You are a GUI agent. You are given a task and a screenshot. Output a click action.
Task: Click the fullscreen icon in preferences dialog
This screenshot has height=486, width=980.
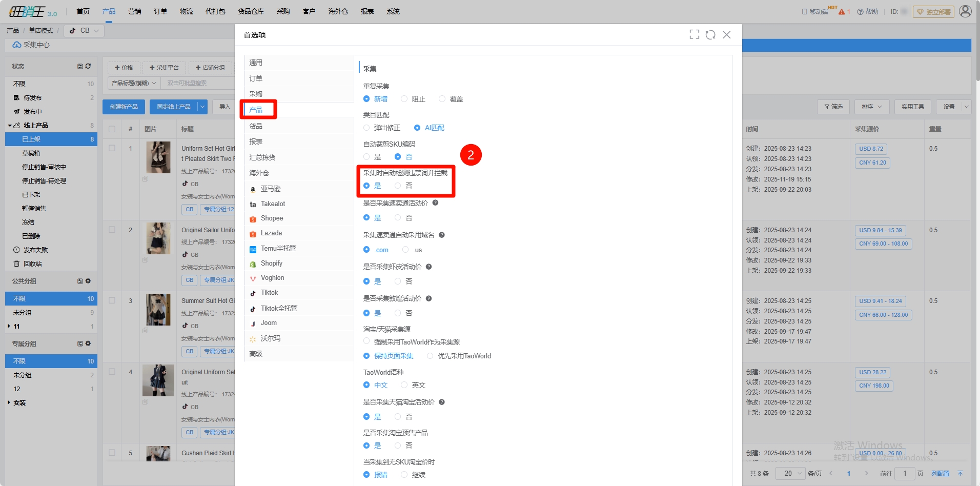(694, 34)
